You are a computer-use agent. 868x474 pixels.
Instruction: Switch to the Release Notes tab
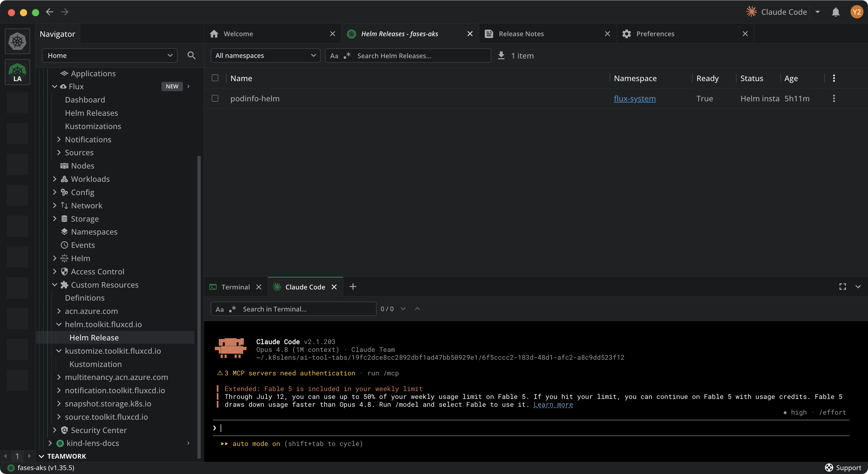548,34
